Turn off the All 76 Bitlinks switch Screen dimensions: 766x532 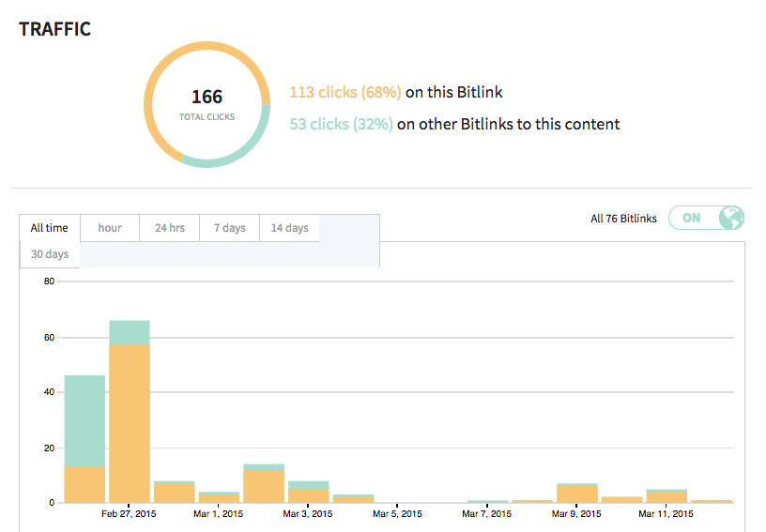[x=706, y=218]
